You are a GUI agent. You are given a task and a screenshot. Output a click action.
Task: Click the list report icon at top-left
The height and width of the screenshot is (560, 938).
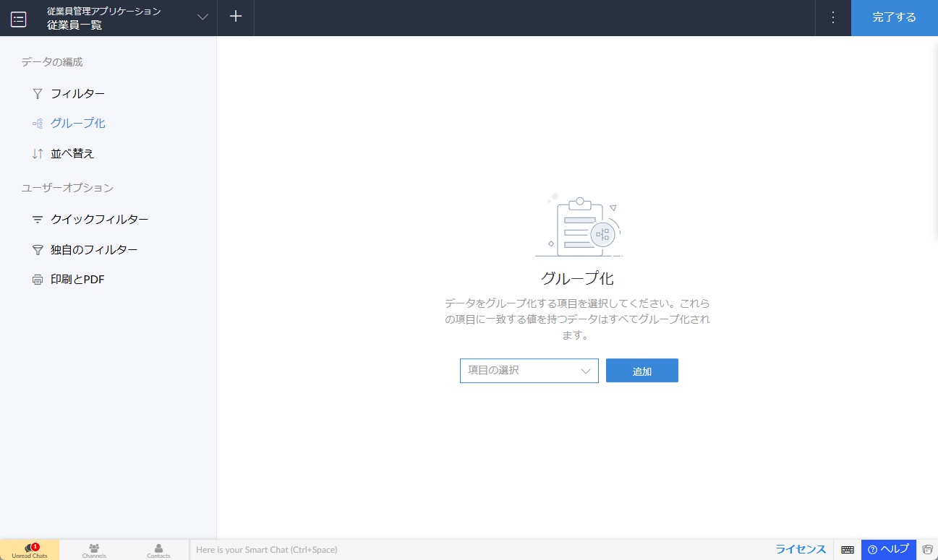[19, 19]
